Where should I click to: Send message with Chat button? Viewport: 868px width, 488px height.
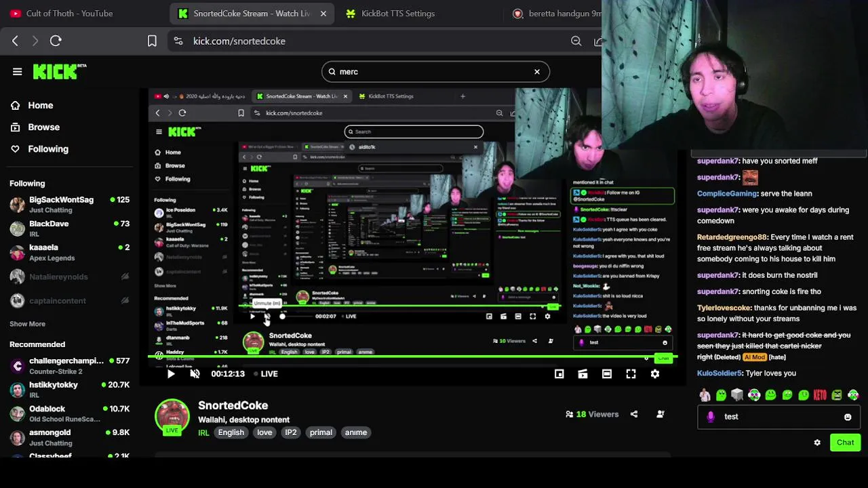[x=845, y=443]
